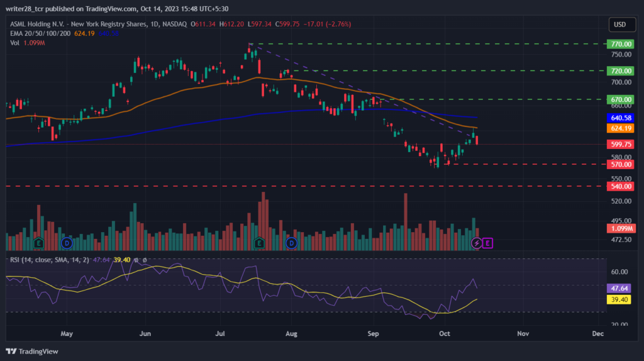This screenshot has width=644, height=361.
Task: Click the green 720.00 price level label
Action: pyautogui.click(x=621, y=70)
